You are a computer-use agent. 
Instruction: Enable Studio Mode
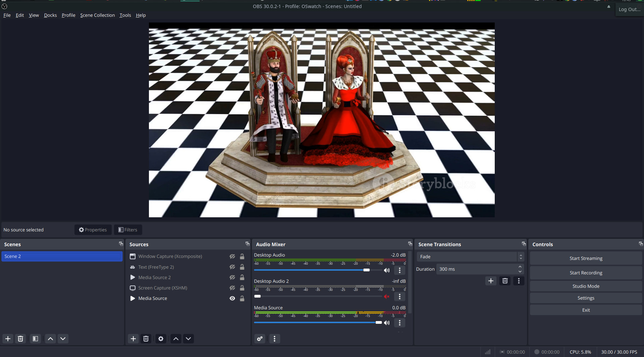click(585, 286)
